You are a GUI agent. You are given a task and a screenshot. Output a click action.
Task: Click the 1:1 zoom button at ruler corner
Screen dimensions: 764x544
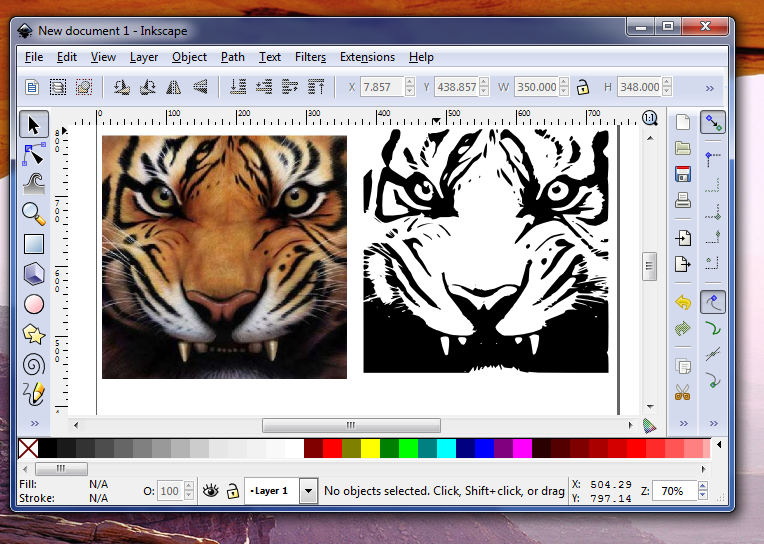pyautogui.click(x=649, y=118)
